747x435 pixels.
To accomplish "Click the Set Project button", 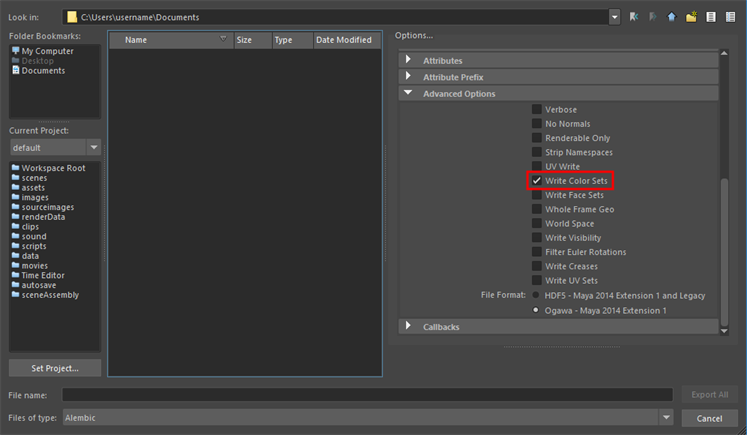I will point(55,368).
